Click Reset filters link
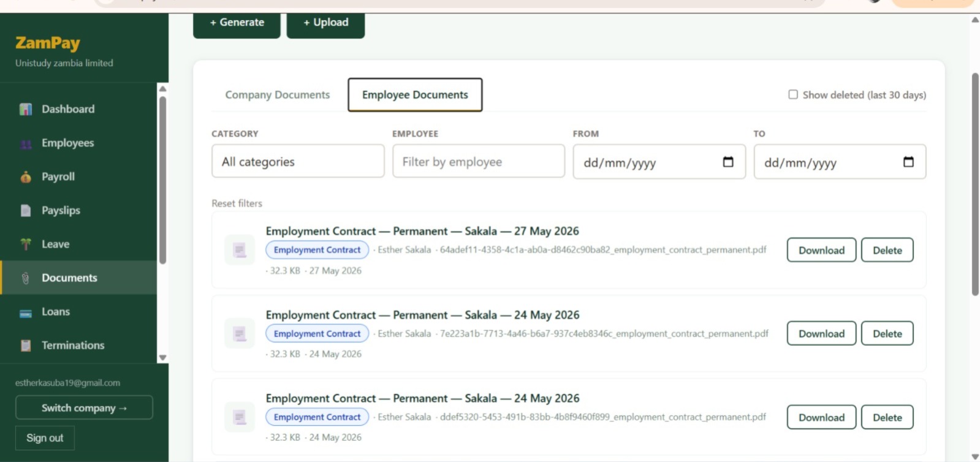The height and width of the screenshot is (462, 980). click(x=237, y=203)
